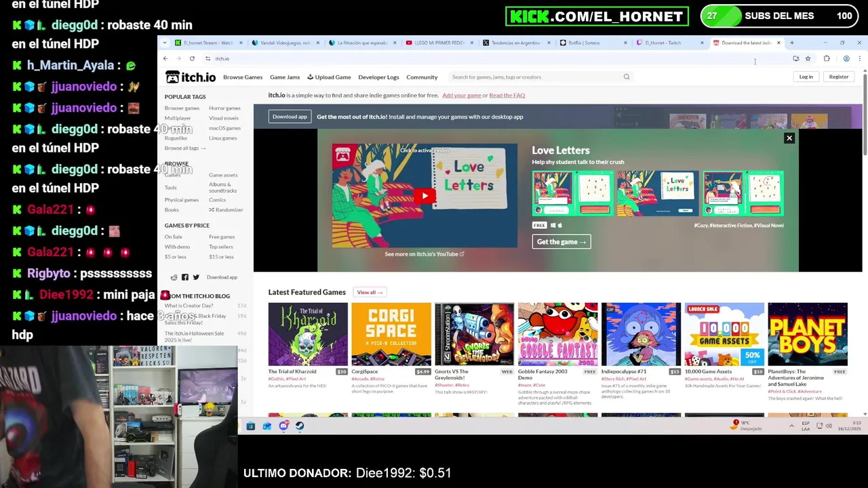Reload the itch.io page
This screenshot has height=488, width=868.
(193, 59)
